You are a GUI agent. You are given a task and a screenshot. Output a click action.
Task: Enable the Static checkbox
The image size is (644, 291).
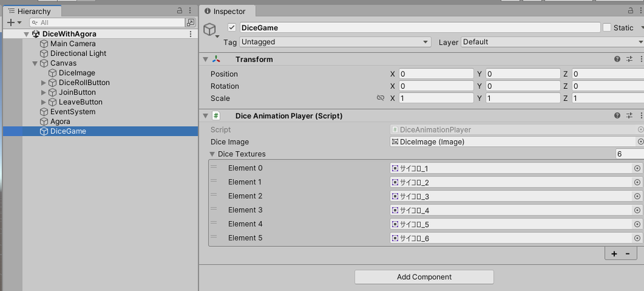pos(607,28)
